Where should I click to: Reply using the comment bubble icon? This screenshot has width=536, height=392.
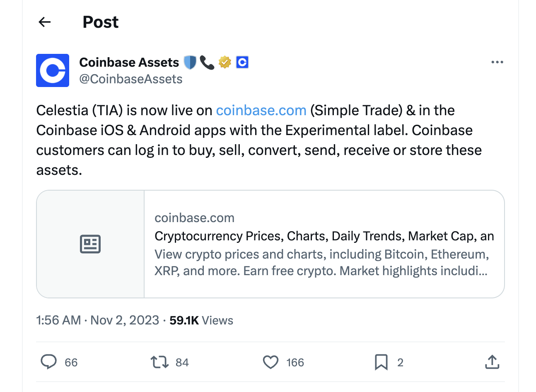pyautogui.click(x=49, y=362)
